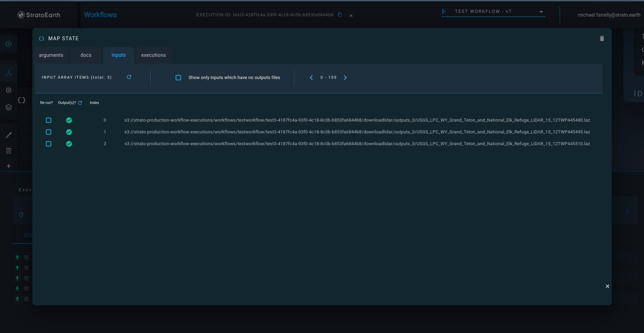The height and width of the screenshot is (333, 644).
Task: Close the Map State dialog
Action: point(608,286)
